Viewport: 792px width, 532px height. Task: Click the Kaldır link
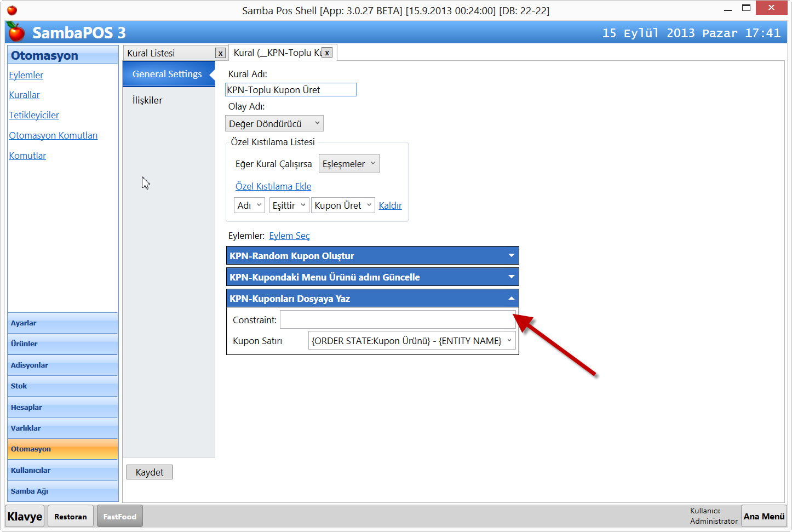[x=390, y=205]
